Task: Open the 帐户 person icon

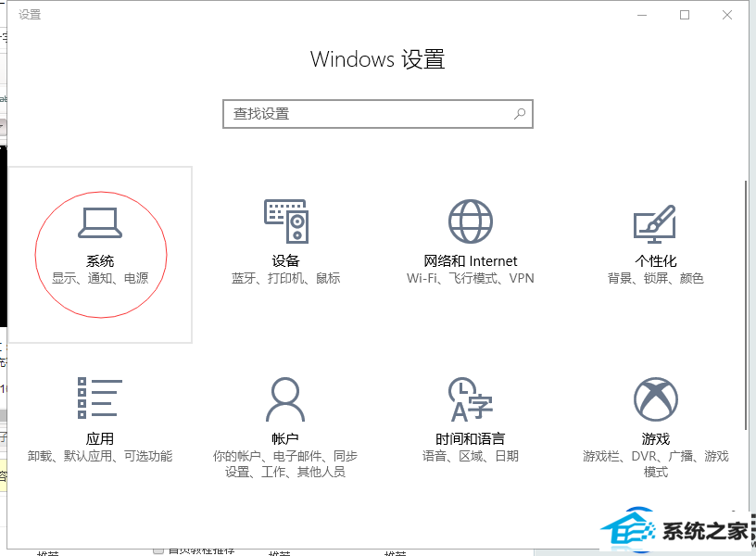Action: click(285, 399)
